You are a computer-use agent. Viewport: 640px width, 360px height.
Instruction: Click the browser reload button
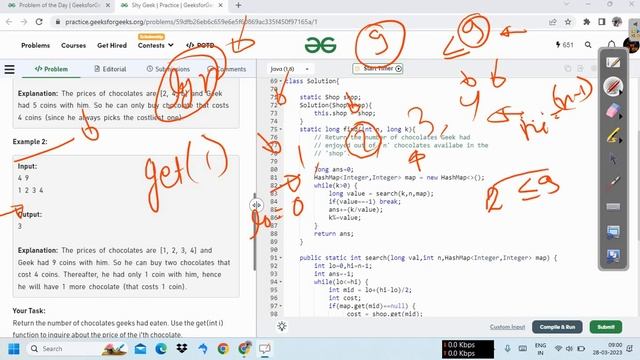[39, 22]
